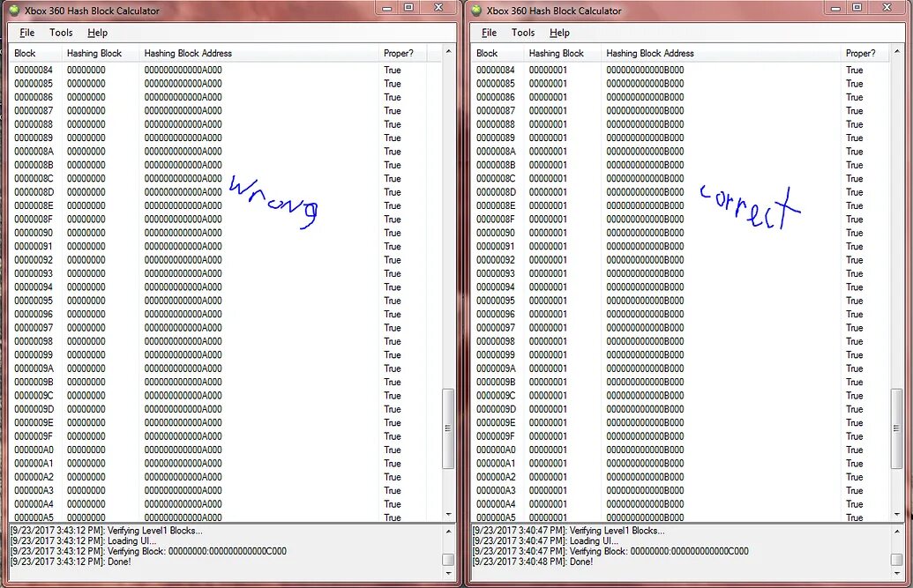Screen dimensions: 913x588
Task: Click list scroll-up arrow in left window
Action: tap(448, 51)
